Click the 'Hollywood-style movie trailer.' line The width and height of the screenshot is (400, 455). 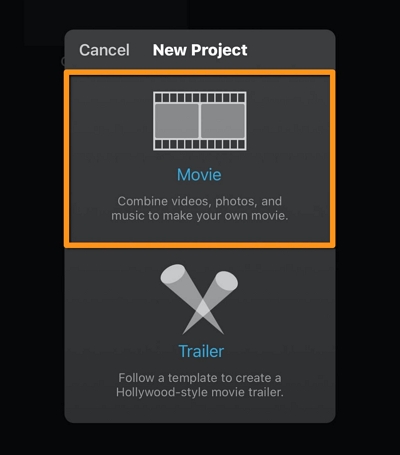[x=200, y=392]
